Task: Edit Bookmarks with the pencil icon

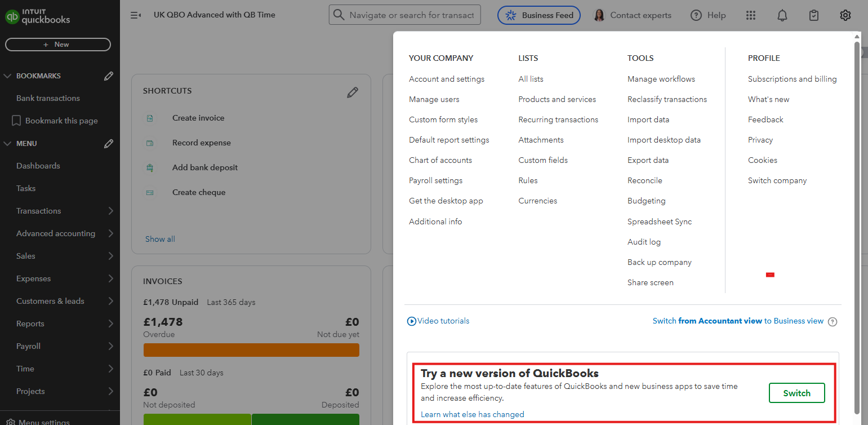Action: 109,76
